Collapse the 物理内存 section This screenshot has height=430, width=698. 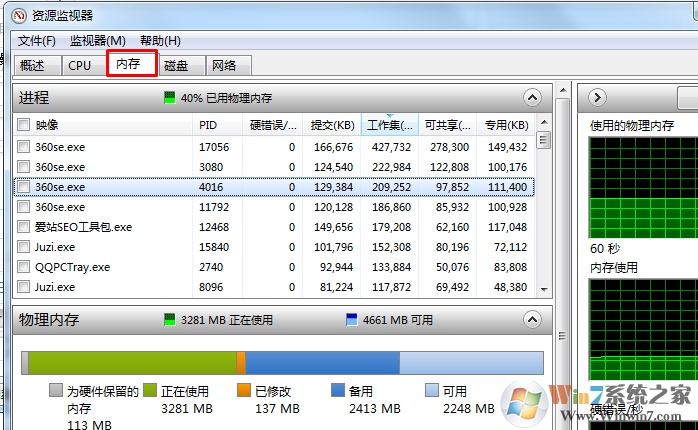tap(532, 320)
